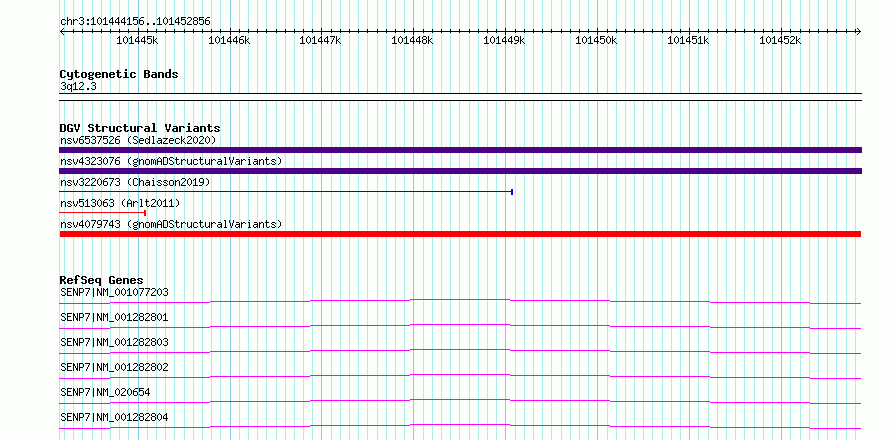Screen dimensions: 890x440
Task: Click the magenta intron line of NM_001282801
Action: pyautogui.click(x=460, y=326)
